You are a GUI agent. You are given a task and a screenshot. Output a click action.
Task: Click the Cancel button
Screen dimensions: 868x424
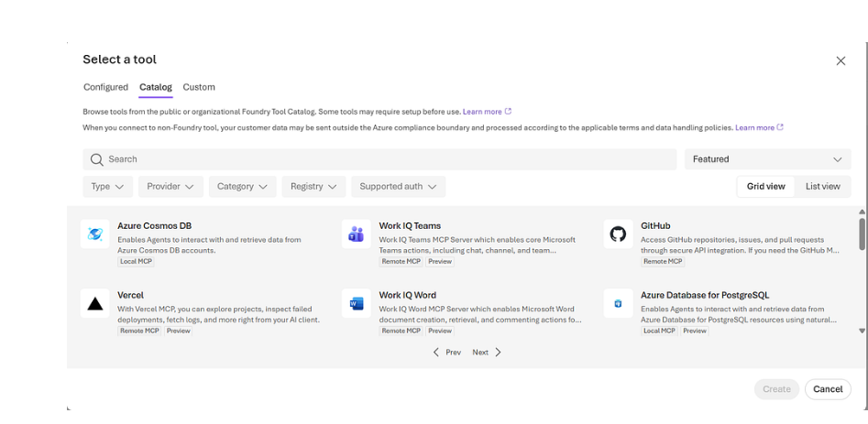click(x=828, y=389)
